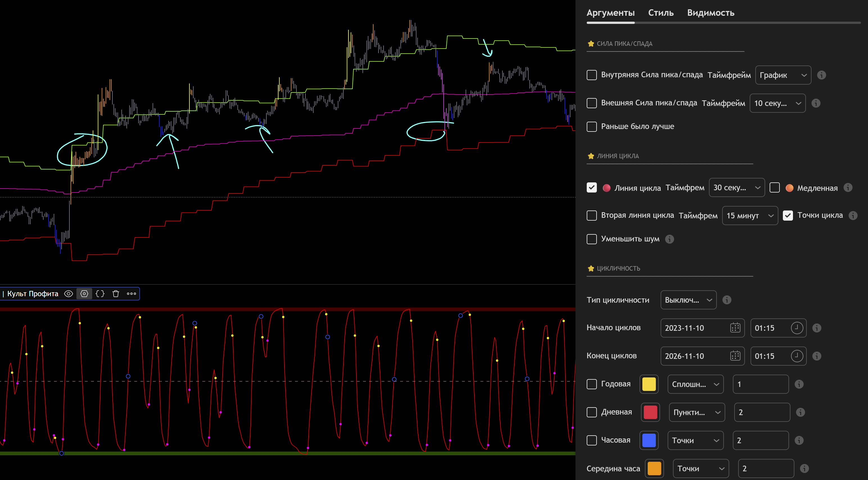Open indicator settings gear icon
The width and height of the screenshot is (868, 480).
[x=84, y=294]
